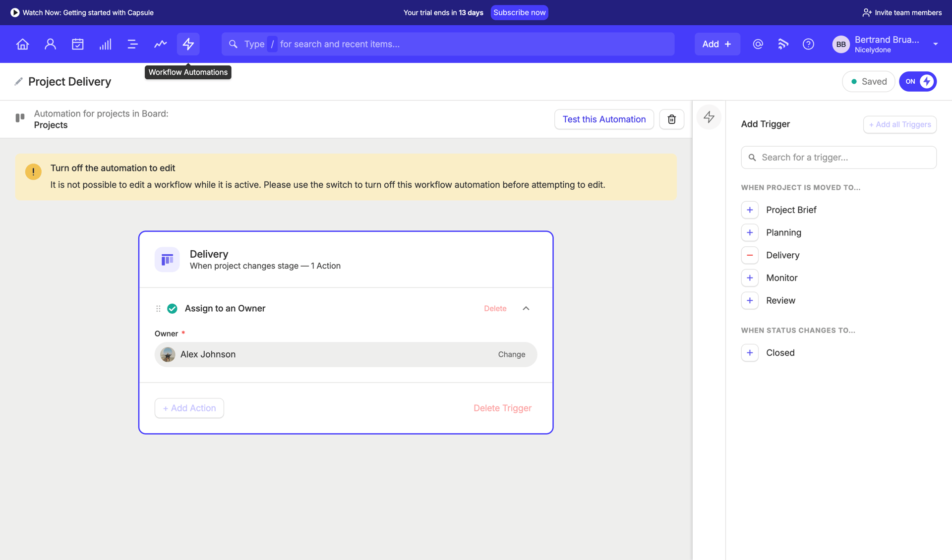Open the Bertrand Brua account dropdown
Viewport: 952px width, 560px height.
(x=887, y=44)
